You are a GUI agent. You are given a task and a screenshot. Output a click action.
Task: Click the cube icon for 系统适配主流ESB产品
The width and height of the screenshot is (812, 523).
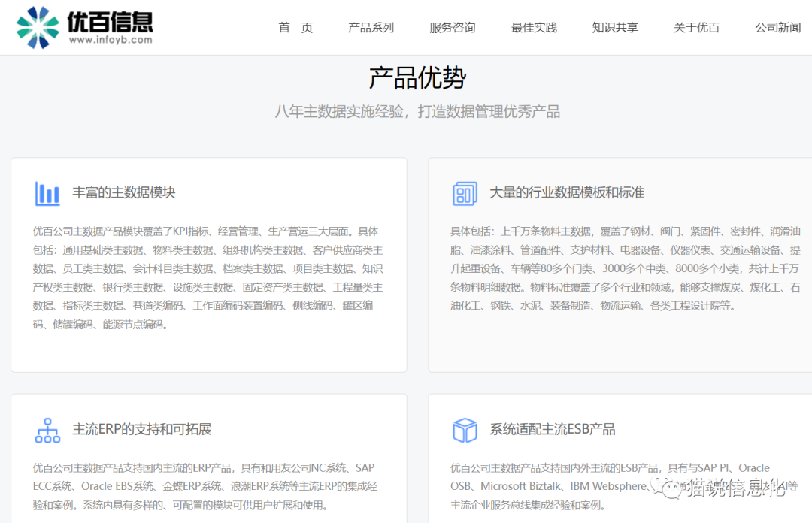(465, 431)
